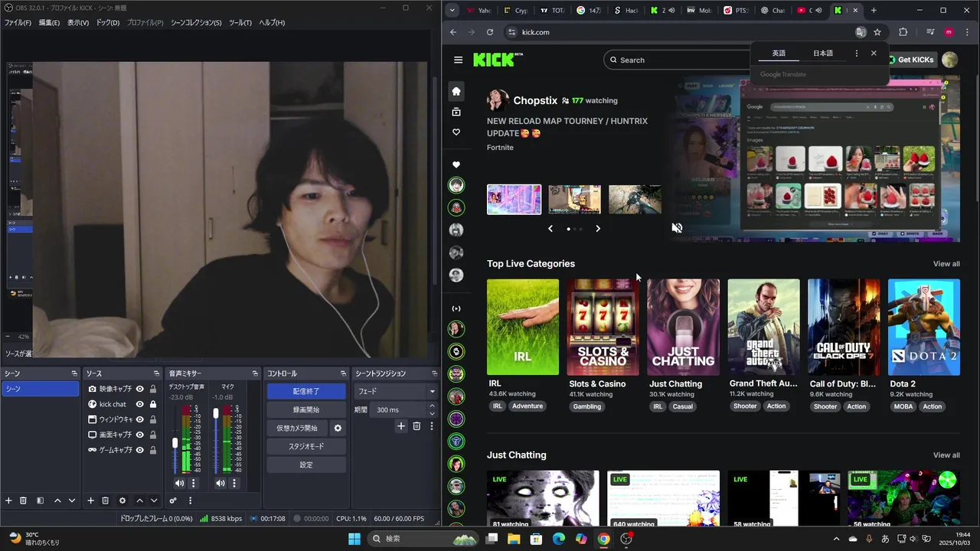Start virtual camera 仮想カメラ開始 button
Viewport: 980px width, 551px height.
(x=297, y=428)
